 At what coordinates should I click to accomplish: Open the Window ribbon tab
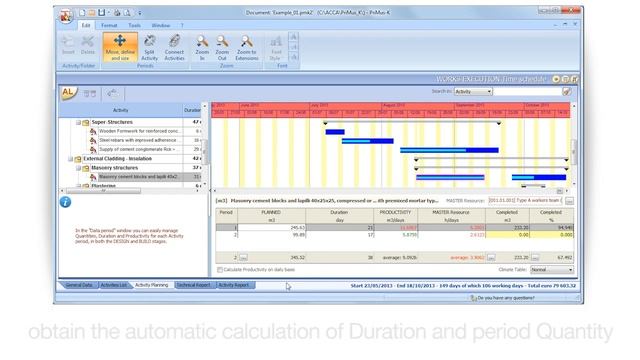click(x=161, y=25)
